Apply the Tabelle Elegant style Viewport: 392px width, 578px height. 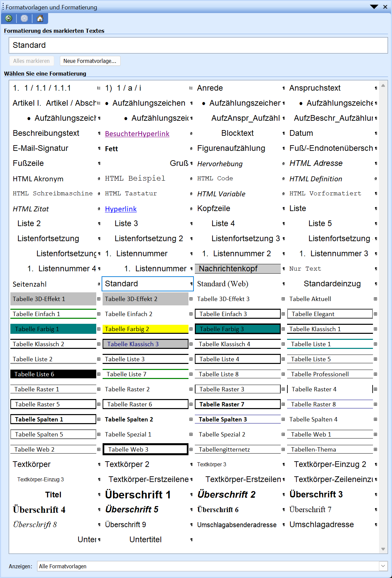click(x=330, y=314)
